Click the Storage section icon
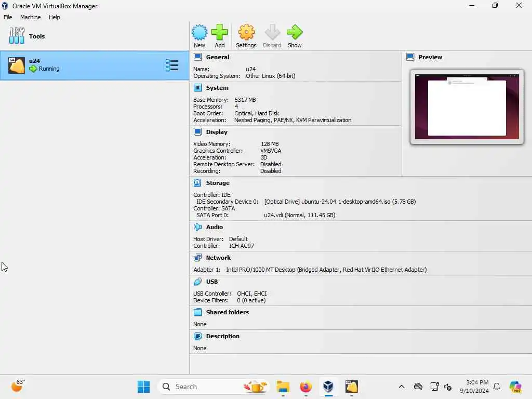 click(197, 183)
